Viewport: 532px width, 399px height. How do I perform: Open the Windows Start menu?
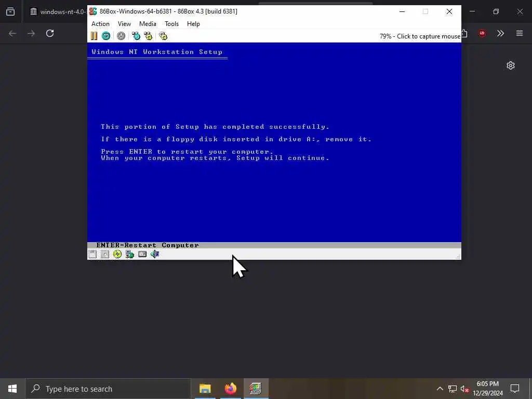tap(12, 389)
